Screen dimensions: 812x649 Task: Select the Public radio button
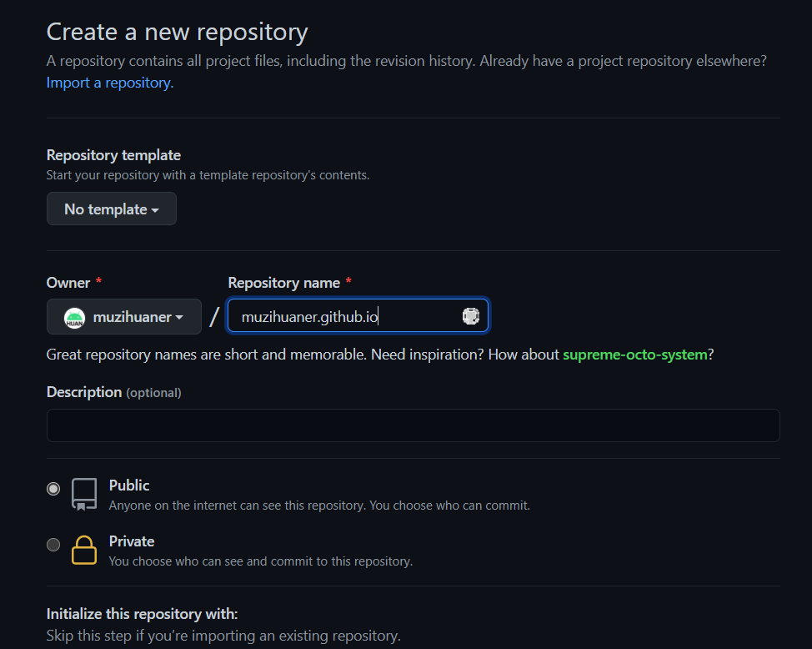(x=53, y=489)
